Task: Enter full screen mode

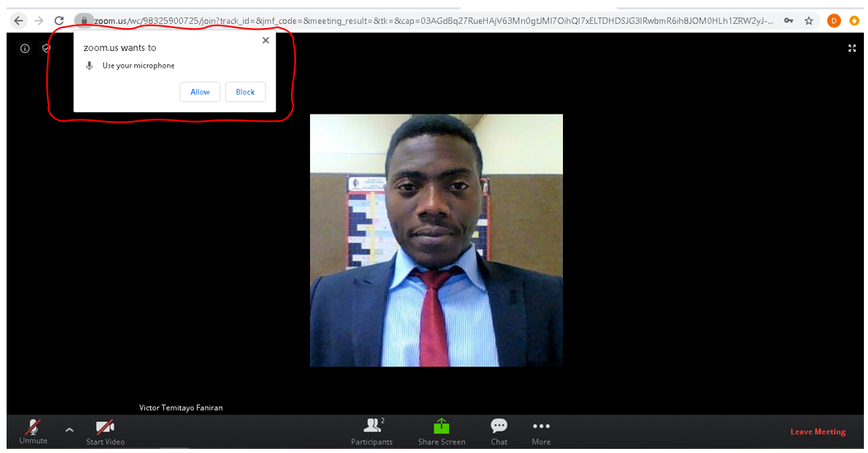Action: coord(852,49)
